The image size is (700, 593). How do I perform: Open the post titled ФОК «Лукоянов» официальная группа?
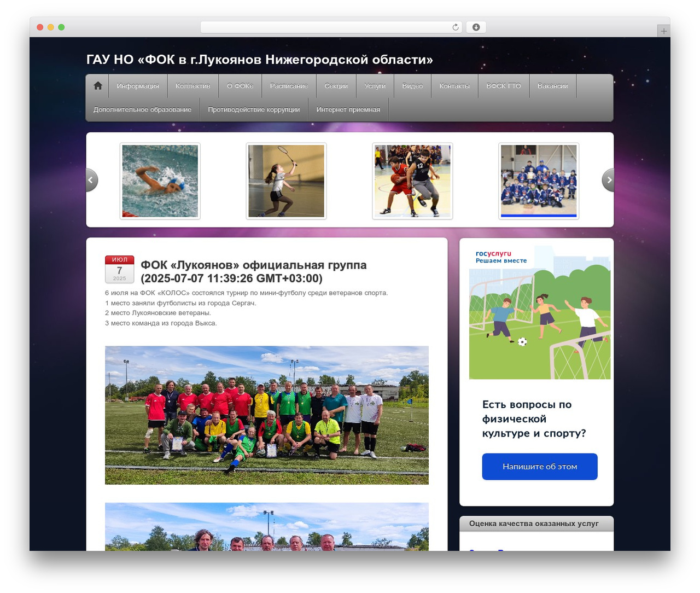[254, 272]
